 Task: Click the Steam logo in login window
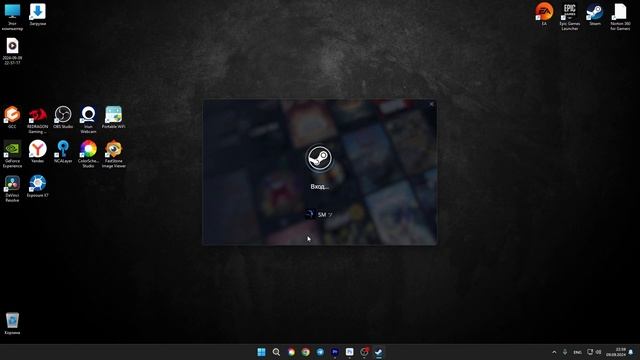click(320, 158)
